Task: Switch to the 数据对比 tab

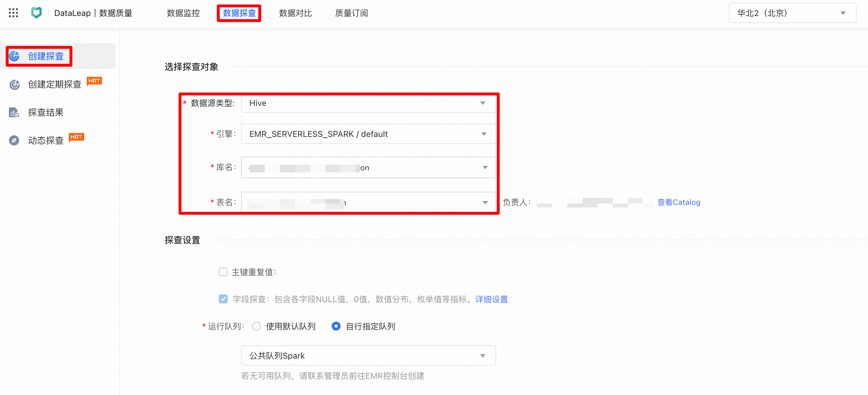Action: pos(295,13)
